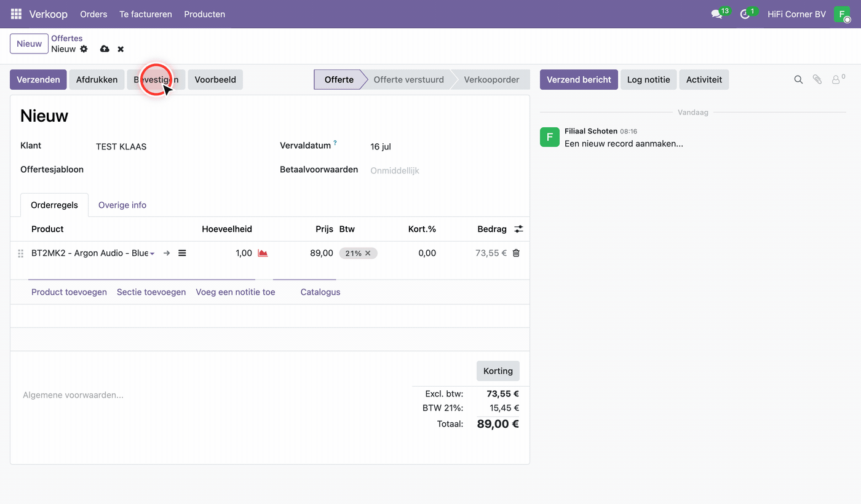Expand the product dropdown arrow on BT2MK2
This screenshot has height=504, width=861.
coord(152,253)
